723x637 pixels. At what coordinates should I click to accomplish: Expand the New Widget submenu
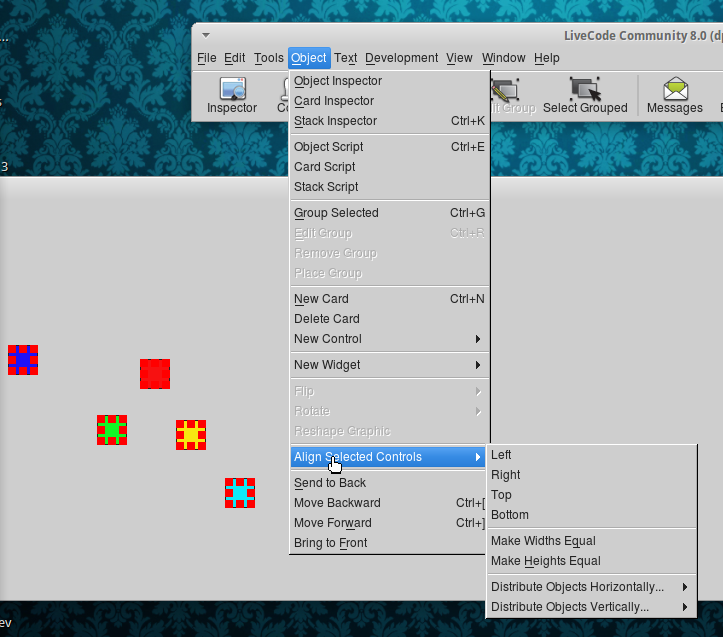390,365
